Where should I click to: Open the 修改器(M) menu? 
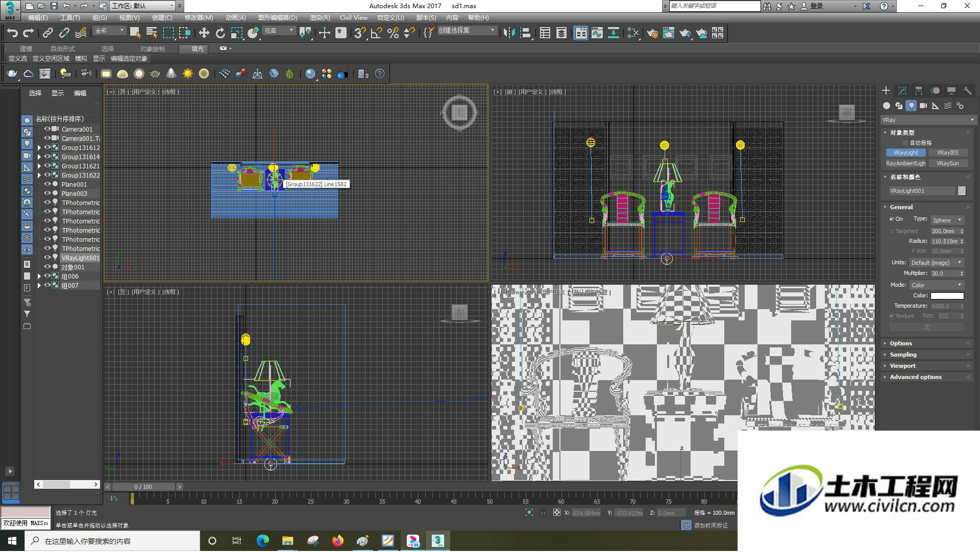tap(199, 18)
